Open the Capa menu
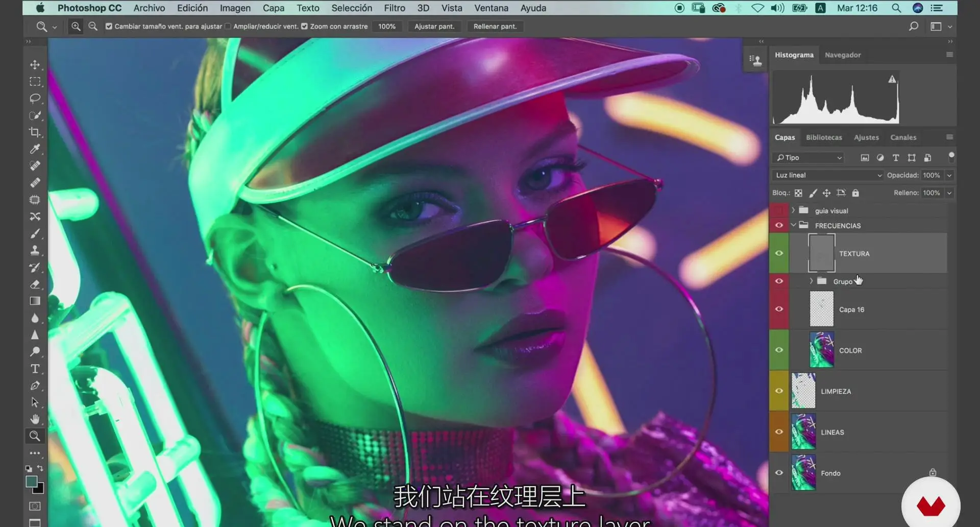This screenshot has width=980, height=527. [x=274, y=8]
